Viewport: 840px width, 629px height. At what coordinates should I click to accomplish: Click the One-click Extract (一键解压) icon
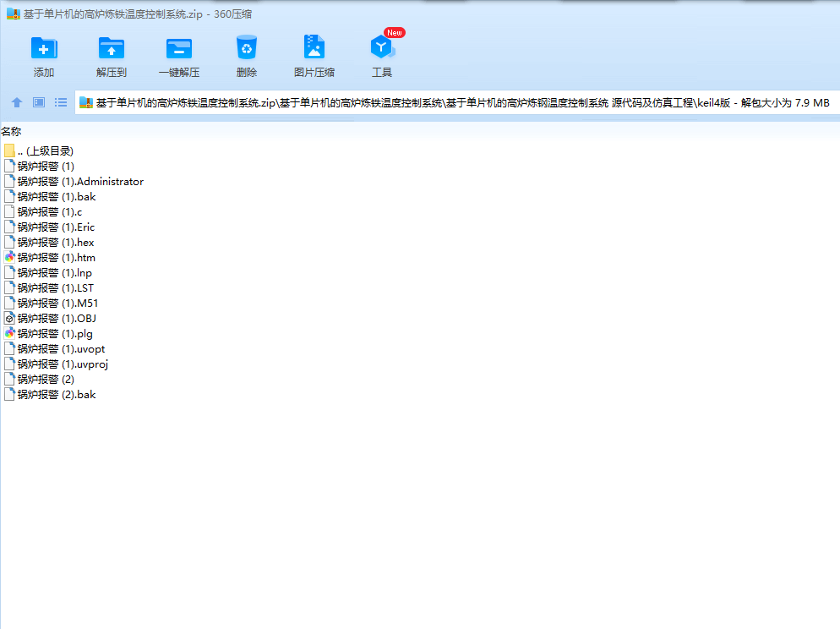pyautogui.click(x=179, y=47)
